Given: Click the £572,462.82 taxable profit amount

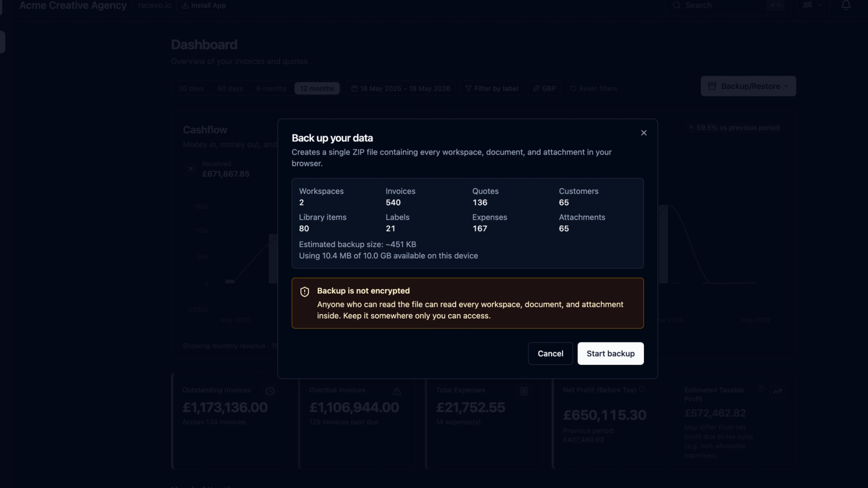Looking at the screenshot, I should click(x=715, y=413).
